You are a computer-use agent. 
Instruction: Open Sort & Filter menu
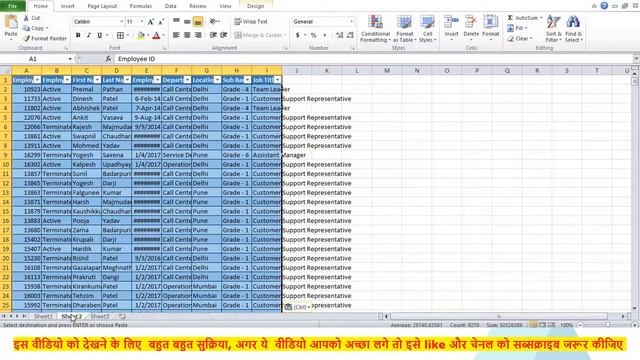click(x=553, y=29)
